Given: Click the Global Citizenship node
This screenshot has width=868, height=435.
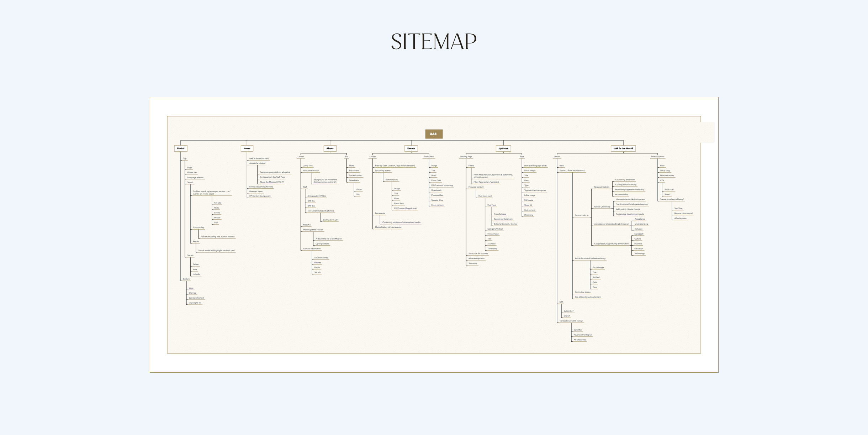Looking at the screenshot, I should click(602, 206).
